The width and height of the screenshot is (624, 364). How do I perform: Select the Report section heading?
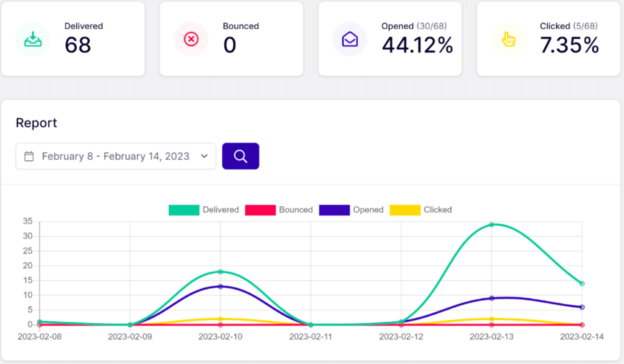[x=36, y=123]
